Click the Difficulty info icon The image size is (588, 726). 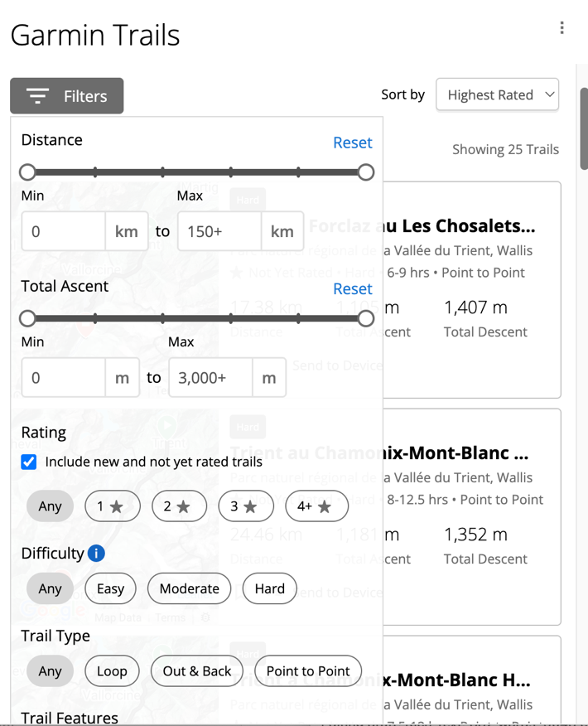(x=96, y=554)
